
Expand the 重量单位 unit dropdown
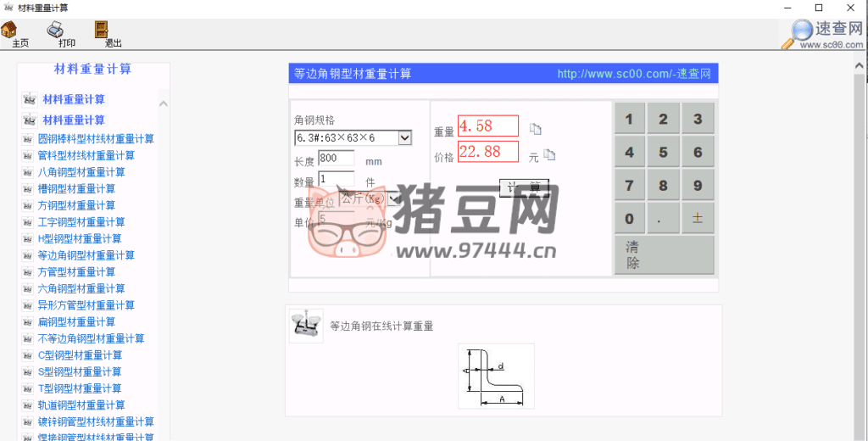pos(394,198)
